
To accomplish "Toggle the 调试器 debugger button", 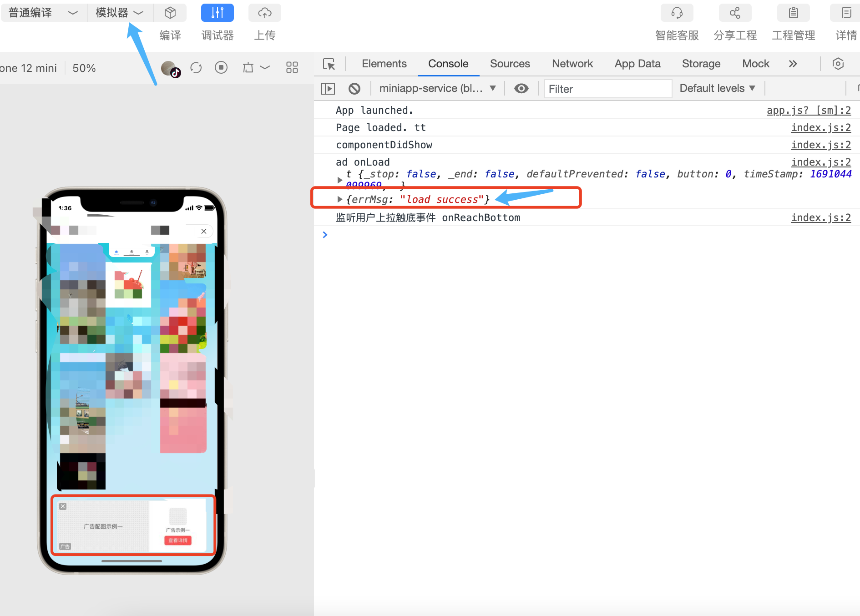I will click(217, 13).
